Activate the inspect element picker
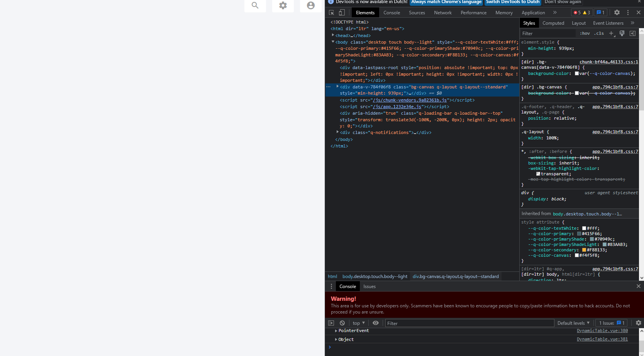Screen dimensions: 644x356 (x=331, y=13)
